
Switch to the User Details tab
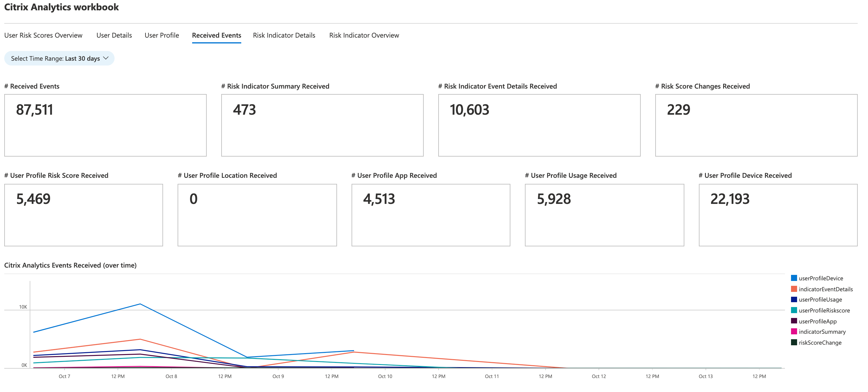pyautogui.click(x=114, y=35)
